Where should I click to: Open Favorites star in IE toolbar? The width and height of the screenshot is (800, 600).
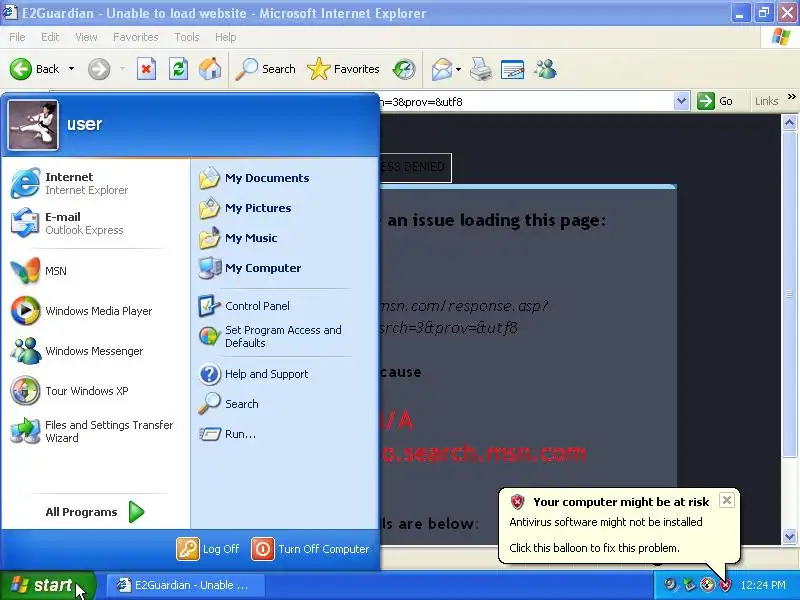click(343, 69)
